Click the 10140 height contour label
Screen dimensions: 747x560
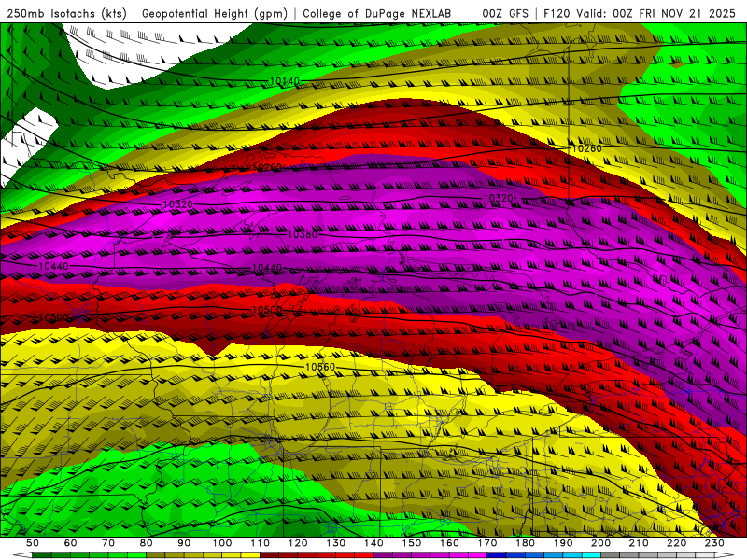(x=285, y=81)
